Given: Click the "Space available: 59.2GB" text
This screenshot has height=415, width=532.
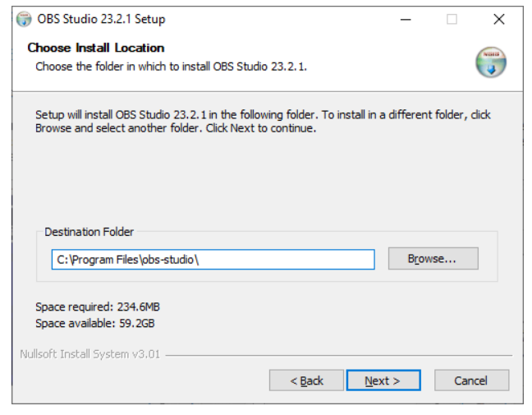Looking at the screenshot, I should pyautogui.click(x=95, y=323).
